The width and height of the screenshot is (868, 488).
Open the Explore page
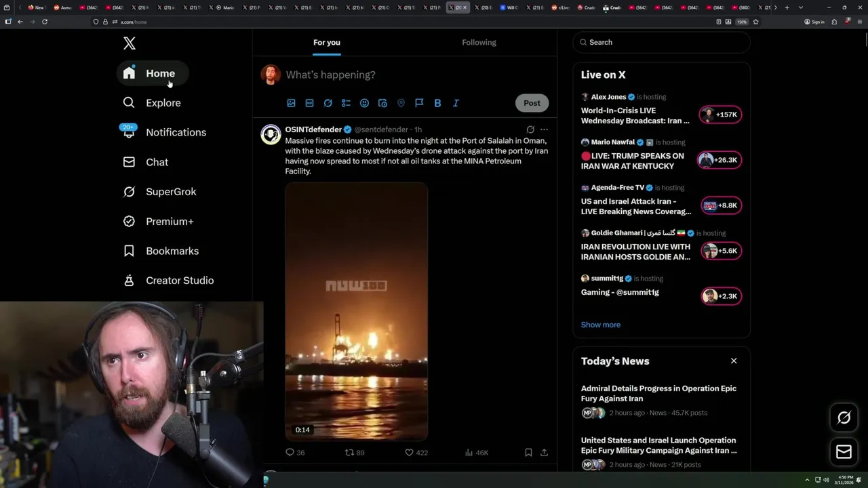click(152, 103)
